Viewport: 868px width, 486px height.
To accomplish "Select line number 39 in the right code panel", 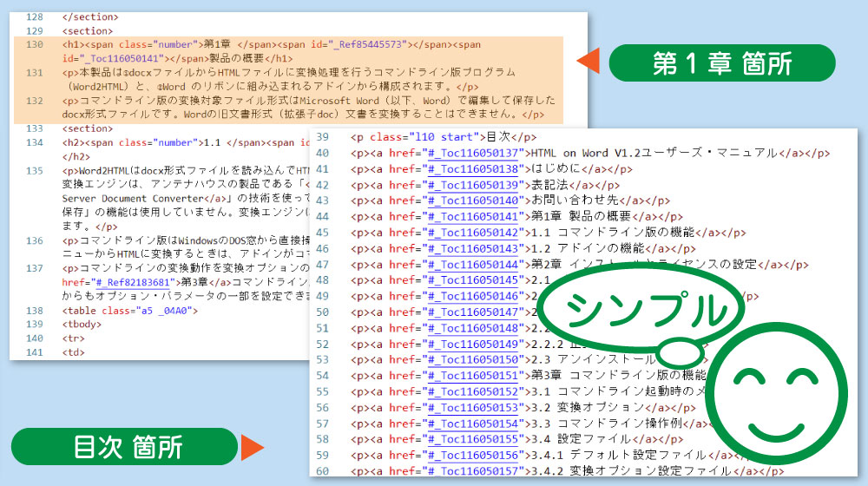I will click(x=323, y=137).
